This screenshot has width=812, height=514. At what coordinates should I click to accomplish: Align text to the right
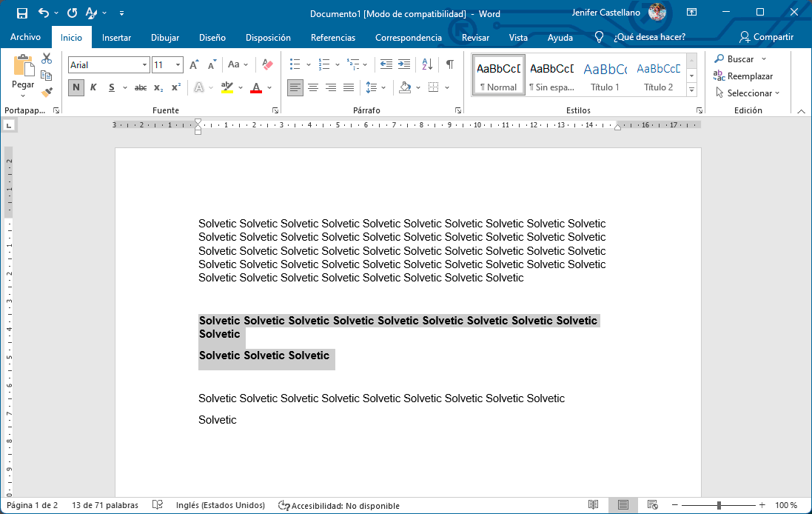point(330,87)
